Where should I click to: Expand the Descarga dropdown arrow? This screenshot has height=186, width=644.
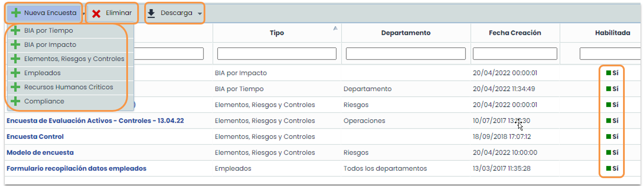(x=200, y=14)
